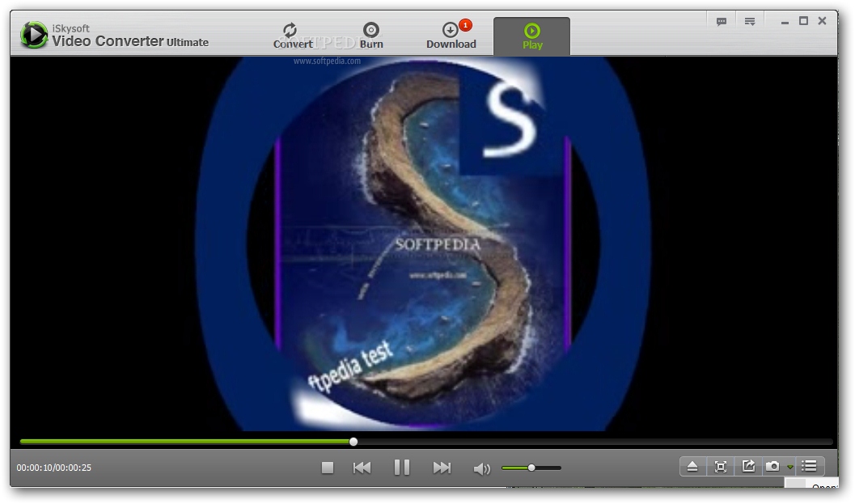The image size is (855, 504).
Task: Open the Burn tab
Action: click(x=370, y=36)
